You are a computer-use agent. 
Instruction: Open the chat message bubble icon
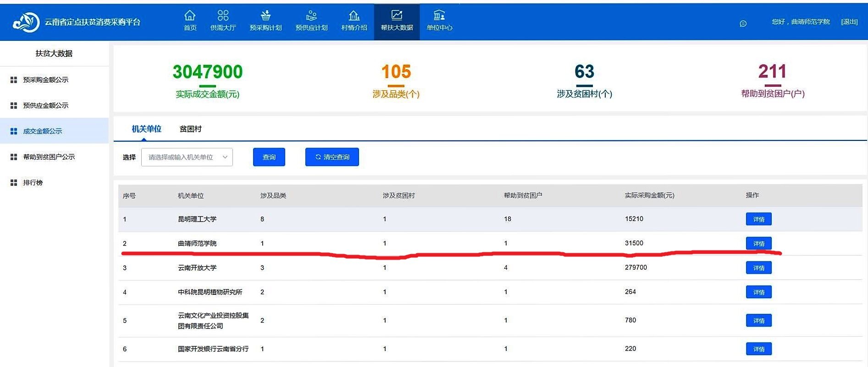(x=743, y=23)
